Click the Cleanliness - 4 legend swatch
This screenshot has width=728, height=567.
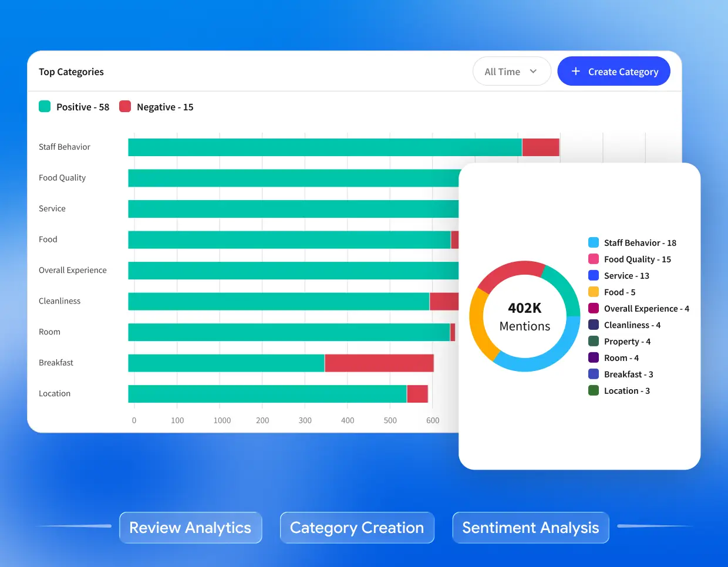(x=594, y=325)
